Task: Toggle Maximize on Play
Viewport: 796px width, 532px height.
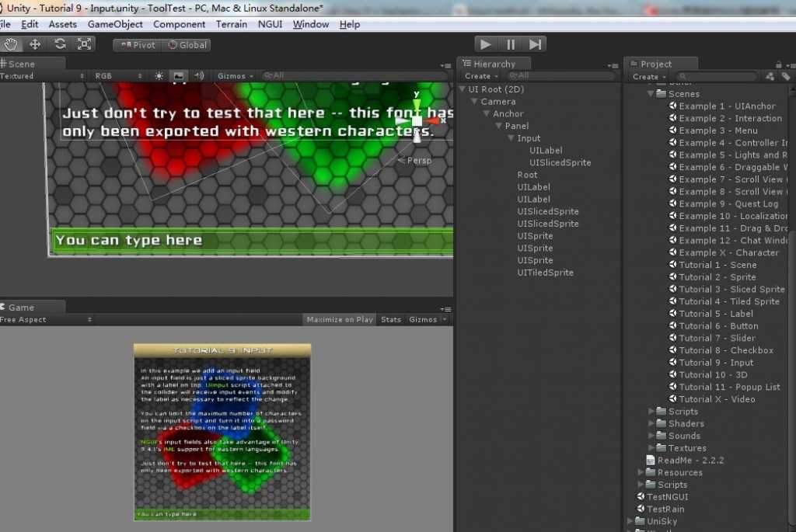Action: click(x=340, y=319)
